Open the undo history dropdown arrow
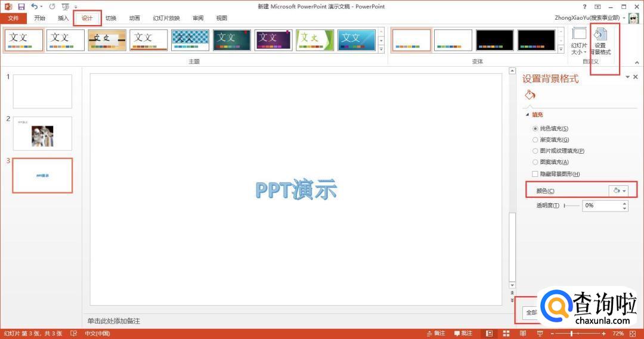This screenshot has width=644, height=339. point(41,7)
